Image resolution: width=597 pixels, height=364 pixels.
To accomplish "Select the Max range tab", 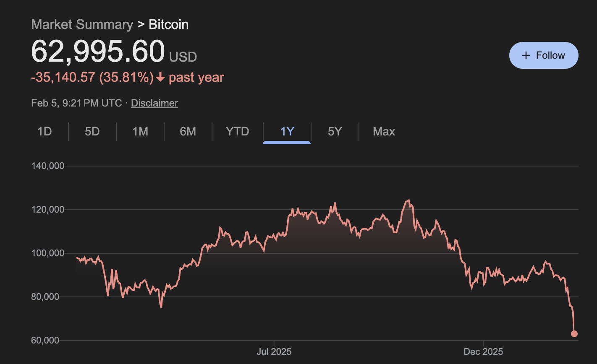I will point(384,132).
